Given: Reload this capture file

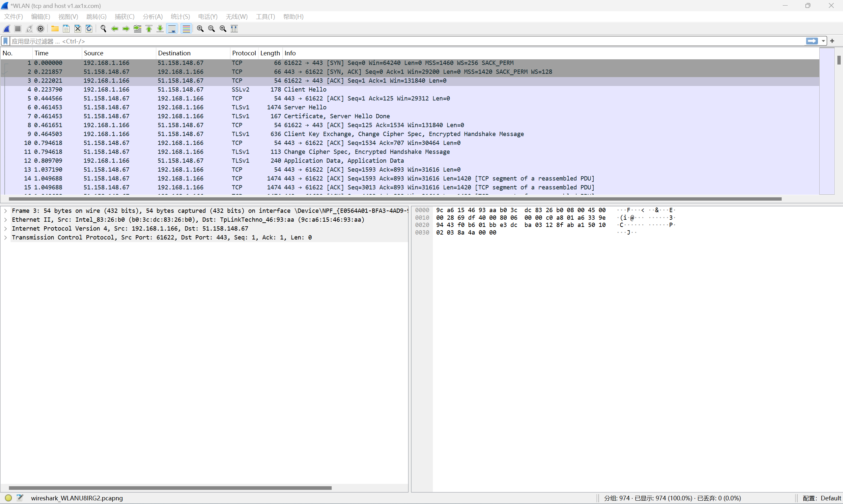Looking at the screenshot, I should (89, 29).
